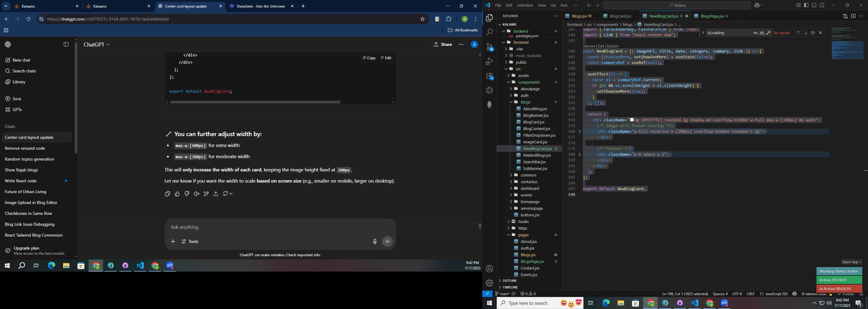
Task: Go to next match in find widget
Action: [805, 33]
